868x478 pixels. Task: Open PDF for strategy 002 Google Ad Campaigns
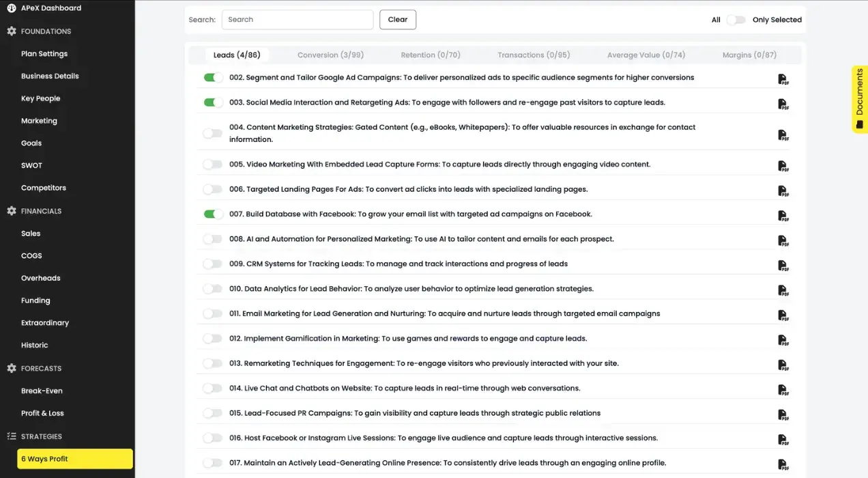[x=783, y=80]
